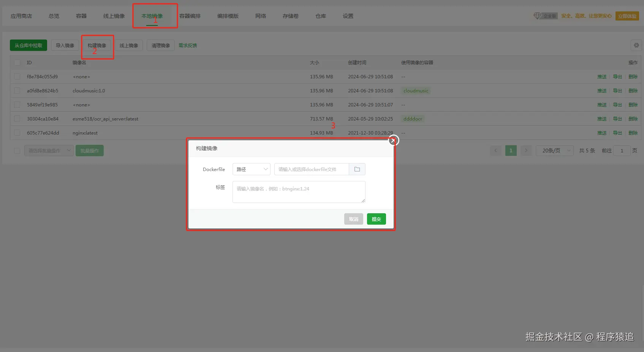Cancel the build dialog with 取消
Image resolution: width=644 pixels, height=352 pixels.
(354, 219)
